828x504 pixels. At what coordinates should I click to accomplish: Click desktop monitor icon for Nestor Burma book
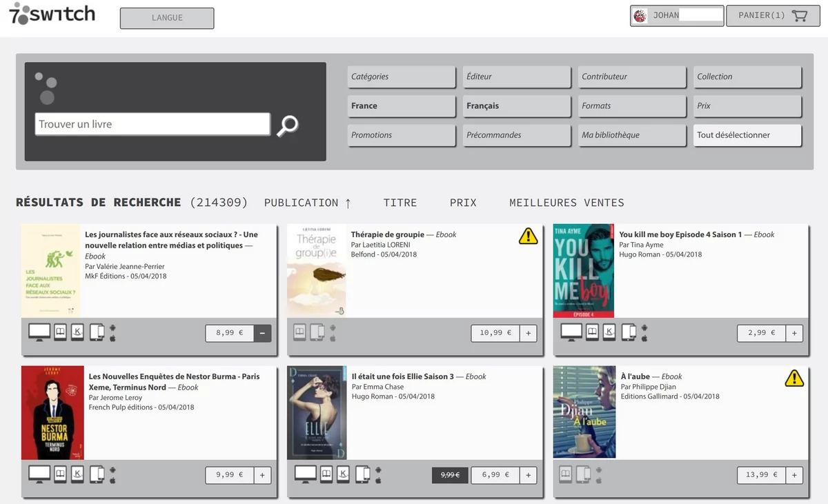(39, 474)
